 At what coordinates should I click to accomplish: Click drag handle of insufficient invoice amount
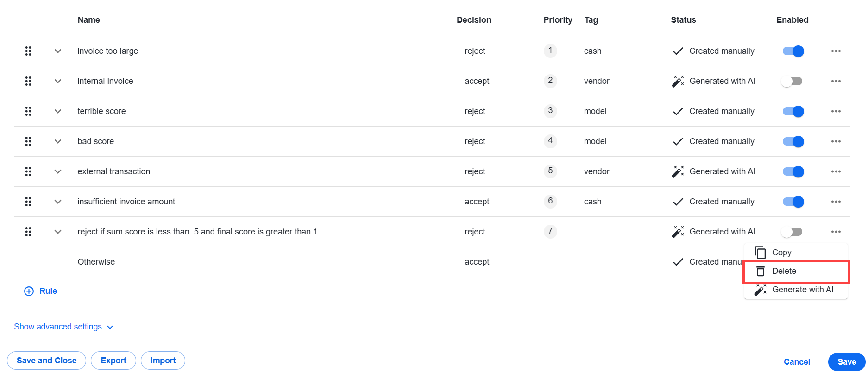tap(28, 202)
